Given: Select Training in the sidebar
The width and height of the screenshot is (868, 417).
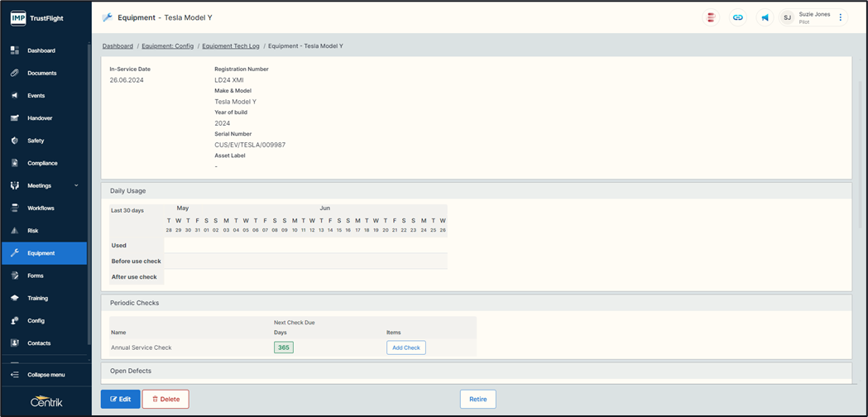Looking at the screenshot, I should 38,298.
